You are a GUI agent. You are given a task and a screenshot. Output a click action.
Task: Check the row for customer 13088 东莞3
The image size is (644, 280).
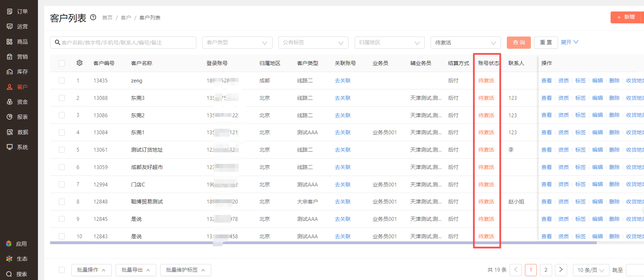coord(62,98)
